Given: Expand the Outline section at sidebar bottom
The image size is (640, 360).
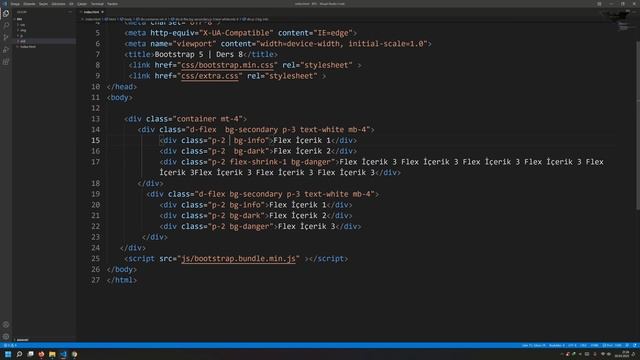Looking at the screenshot, I should pos(22,340).
